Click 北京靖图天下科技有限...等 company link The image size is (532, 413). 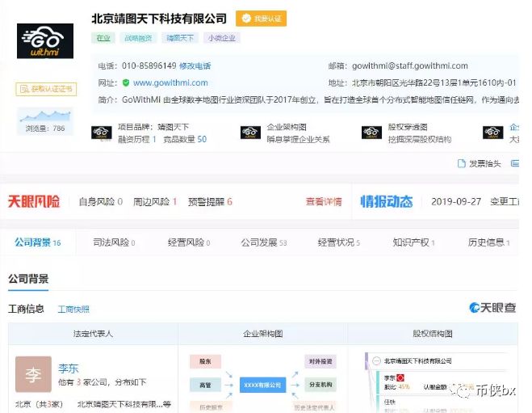tap(124, 404)
